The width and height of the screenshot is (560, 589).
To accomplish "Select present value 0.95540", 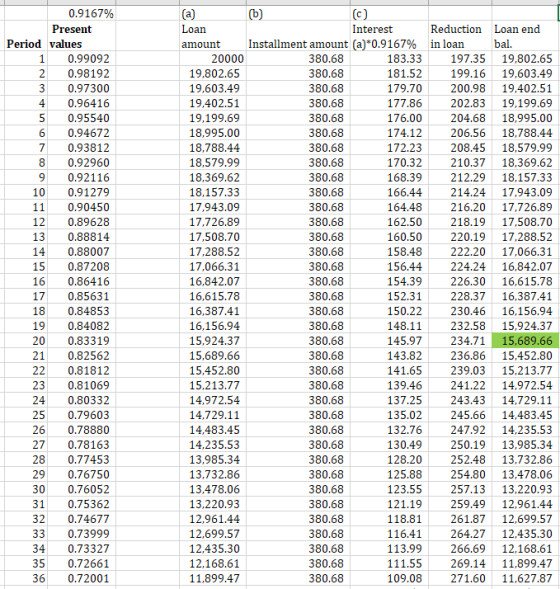I will coord(89,118).
